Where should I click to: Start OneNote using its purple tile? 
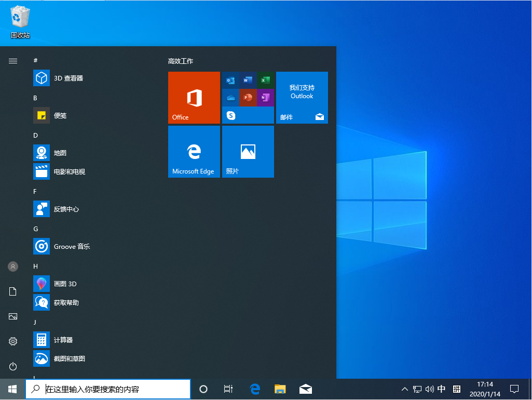(265, 98)
